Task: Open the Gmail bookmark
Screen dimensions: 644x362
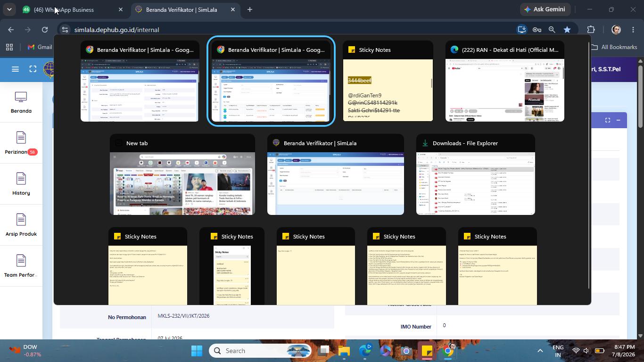Action: pos(40,47)
